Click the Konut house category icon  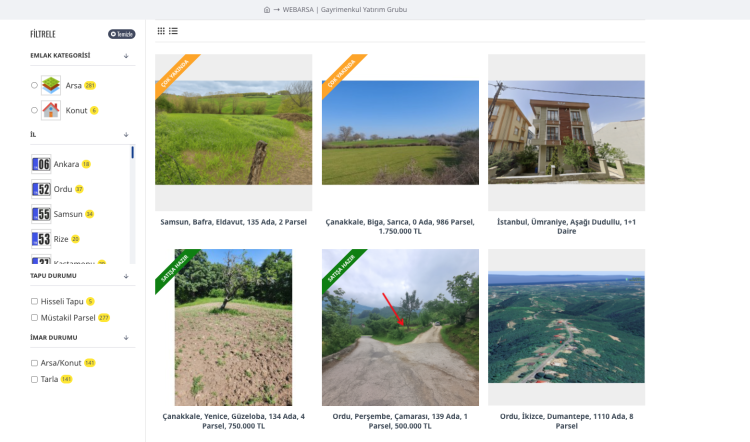pos(51,110)
